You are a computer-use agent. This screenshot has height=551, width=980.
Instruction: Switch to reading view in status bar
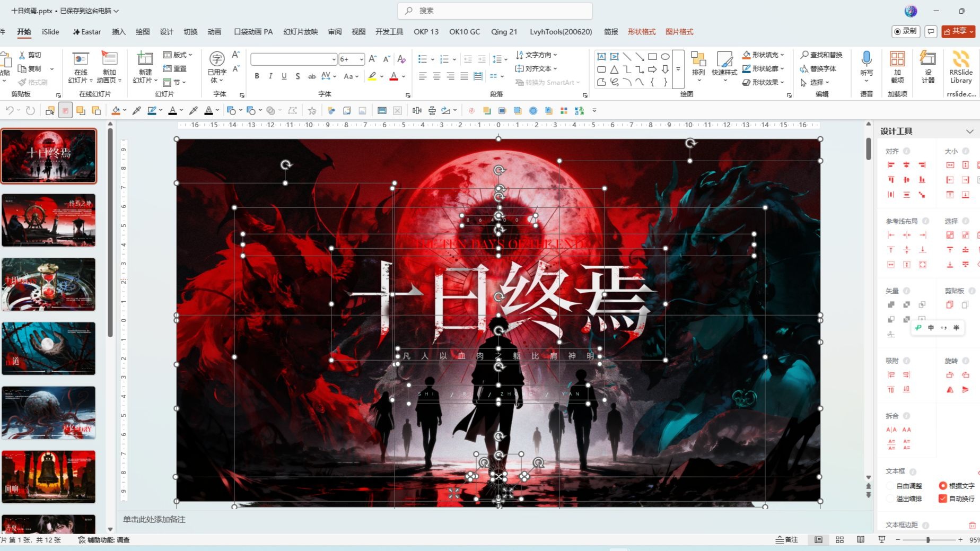(861, 540)
